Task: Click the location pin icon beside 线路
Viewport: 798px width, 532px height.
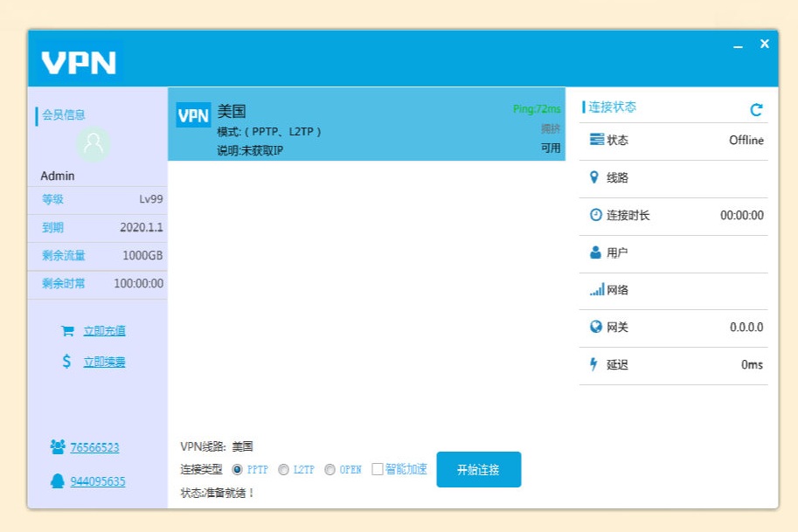Action: 596,178
